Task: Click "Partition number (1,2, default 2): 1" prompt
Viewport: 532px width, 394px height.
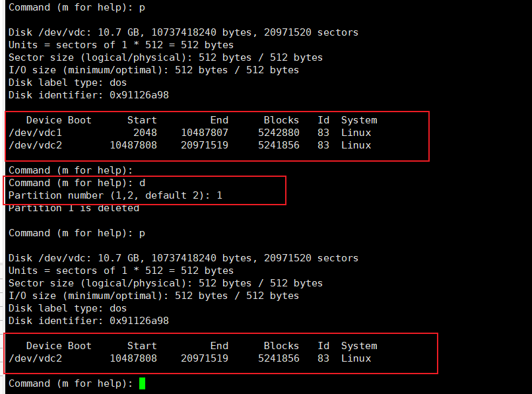Action: 116,196
